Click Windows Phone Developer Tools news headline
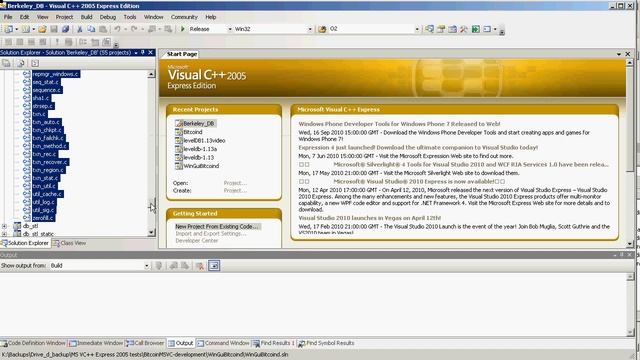The width and height of the screenshot is (640, 360). tap(399, 124)
